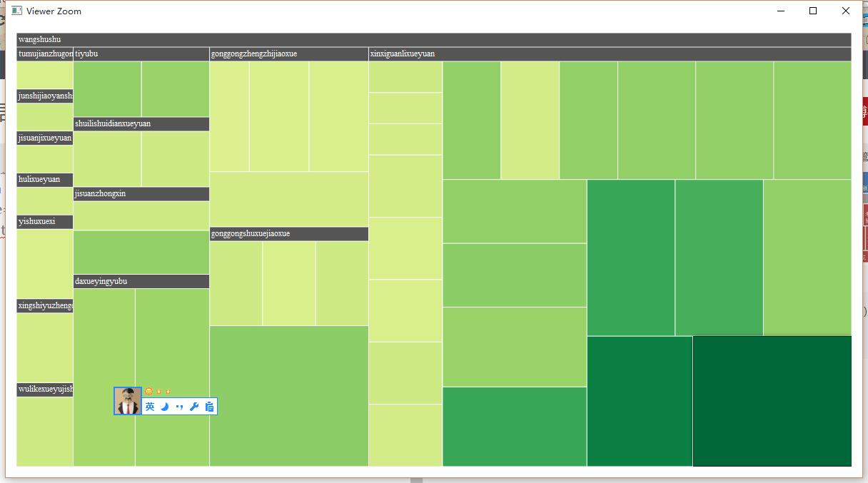Open the clipboard tool on the input bar
This screenshot has height=483, width=868.
209,406
